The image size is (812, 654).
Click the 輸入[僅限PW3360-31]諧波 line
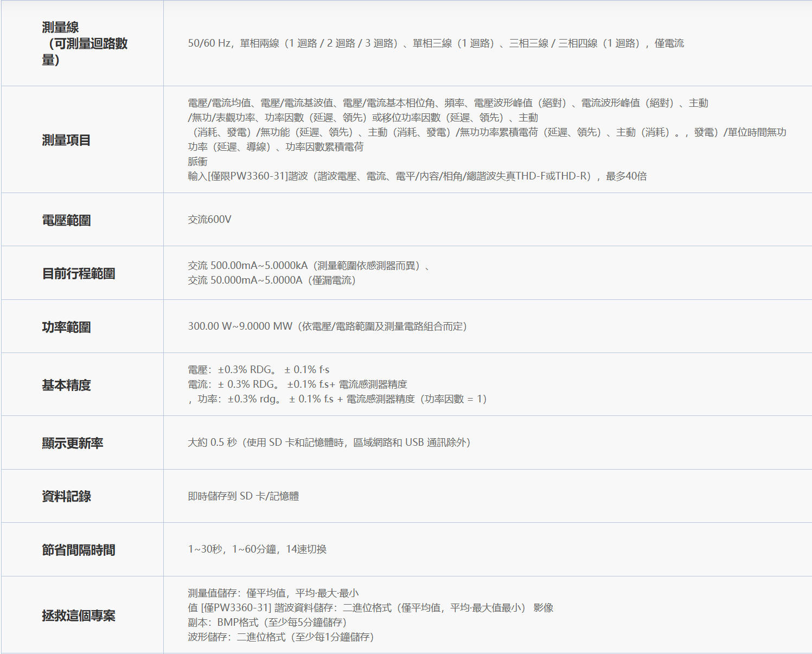417,176
